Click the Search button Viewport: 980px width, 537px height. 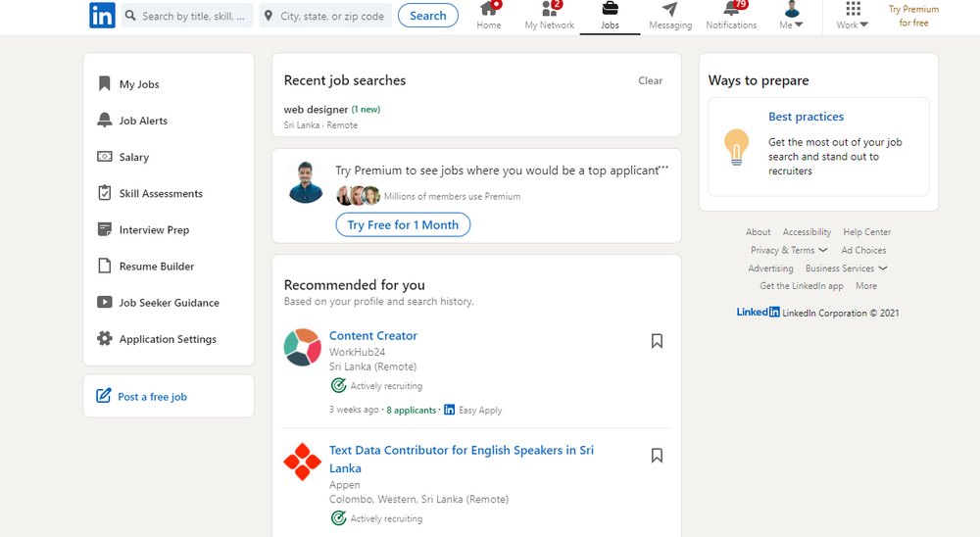pyautogui.click(x=427, y=16)
